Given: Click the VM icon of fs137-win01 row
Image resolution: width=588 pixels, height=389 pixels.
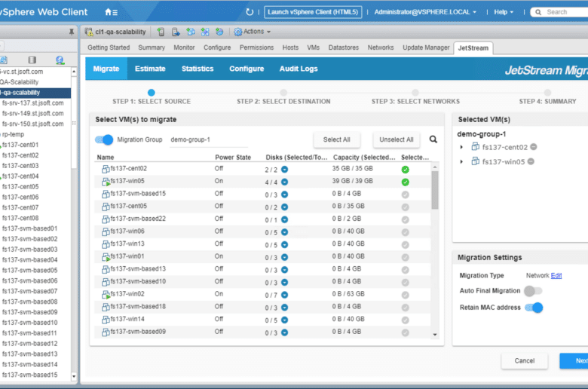Looking at the screenshot, I should (106, 257).
